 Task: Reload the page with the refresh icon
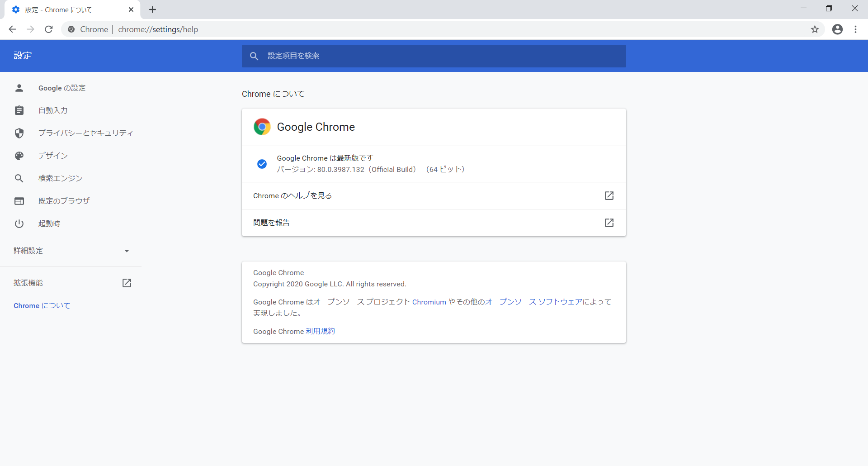coord(49,29)
